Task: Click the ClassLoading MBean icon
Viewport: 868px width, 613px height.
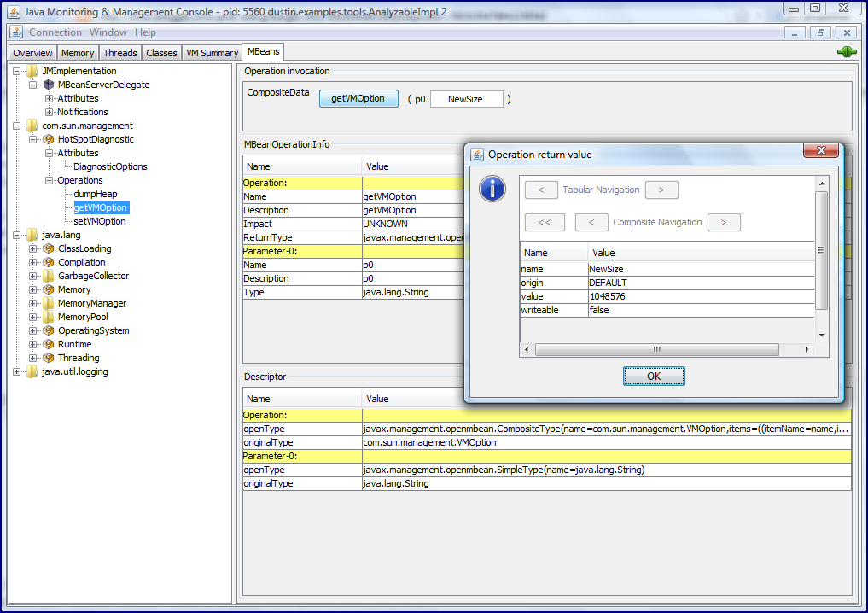Action: (x=49, y=248)
